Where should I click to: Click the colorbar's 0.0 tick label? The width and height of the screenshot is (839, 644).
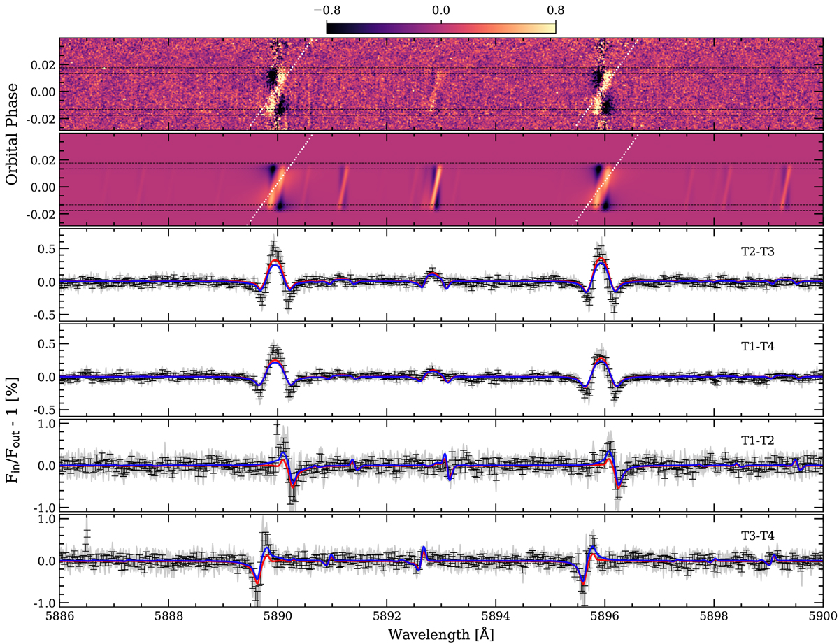(440, 10)
